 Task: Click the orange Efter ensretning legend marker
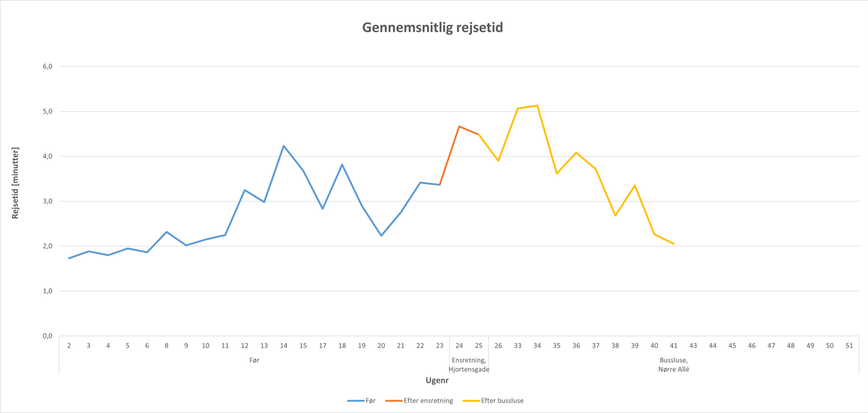tap(394, 401)
